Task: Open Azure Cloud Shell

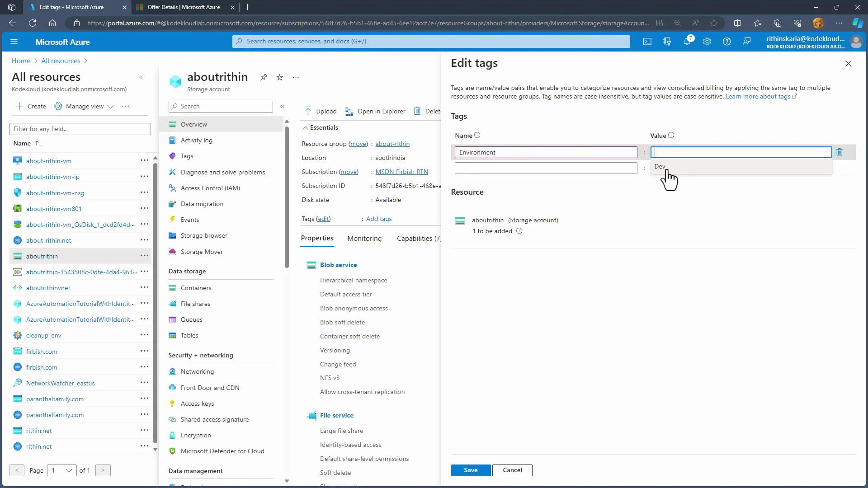Action: click(x=647, y=41)
